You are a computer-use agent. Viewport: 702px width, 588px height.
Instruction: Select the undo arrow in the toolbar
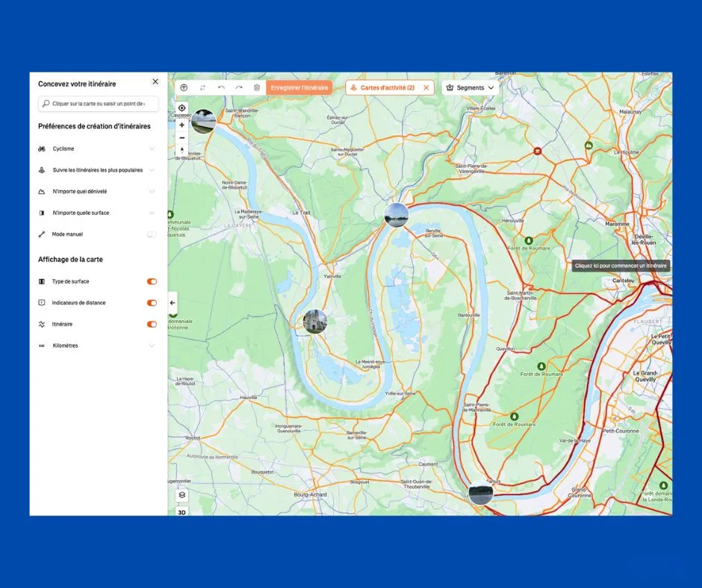click(221, 87)
